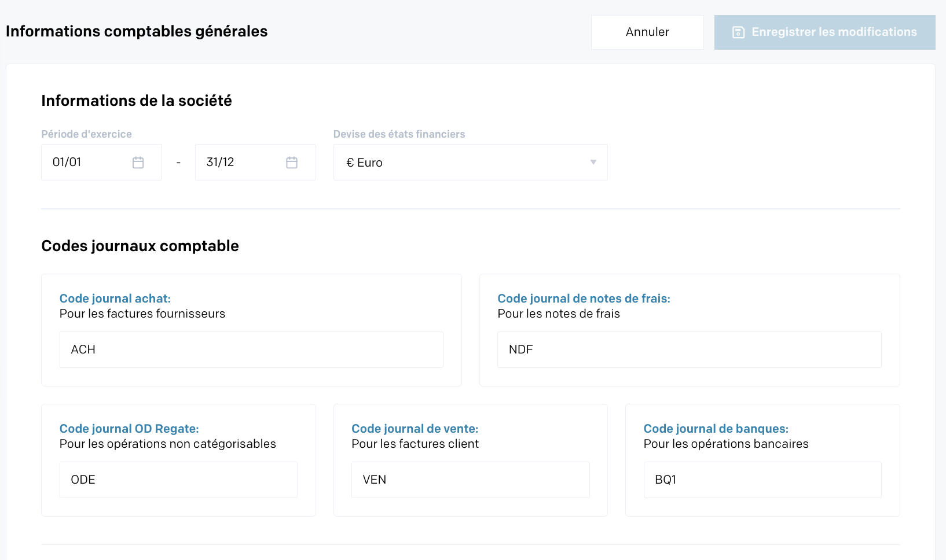The image size is (946, 560).
Task: Click the Code journal de notes de frais link
Action: (584, 299)
